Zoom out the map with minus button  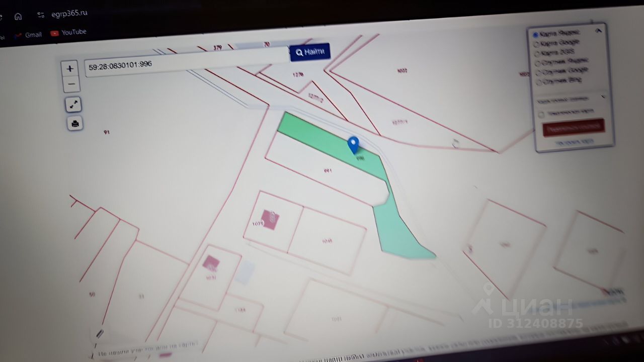[71, 84]
